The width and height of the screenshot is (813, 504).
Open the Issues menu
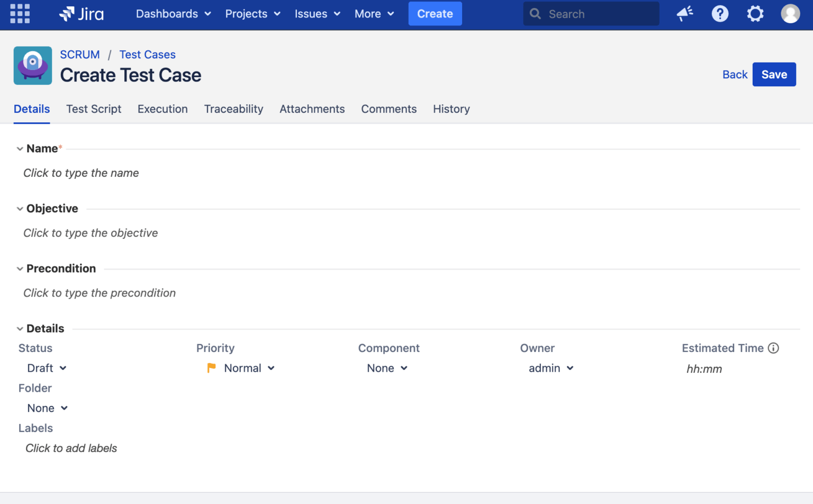pyautogui.click(x=317, y=14)
